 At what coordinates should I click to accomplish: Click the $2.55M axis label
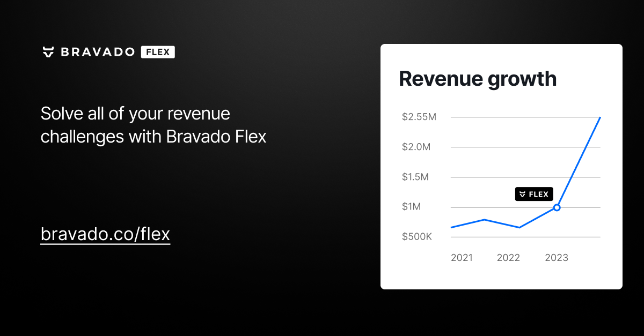click(x=419, y=117)
